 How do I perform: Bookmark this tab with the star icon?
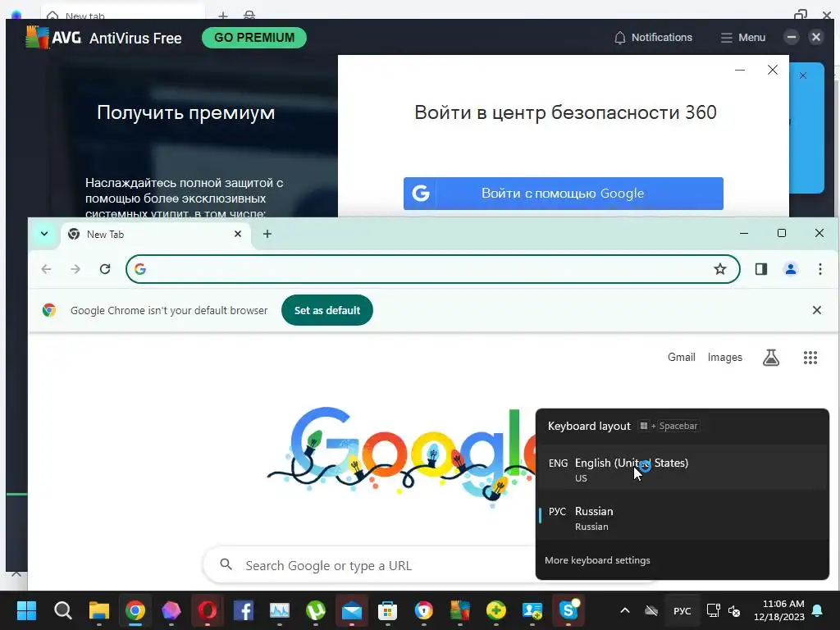point(720,269)
